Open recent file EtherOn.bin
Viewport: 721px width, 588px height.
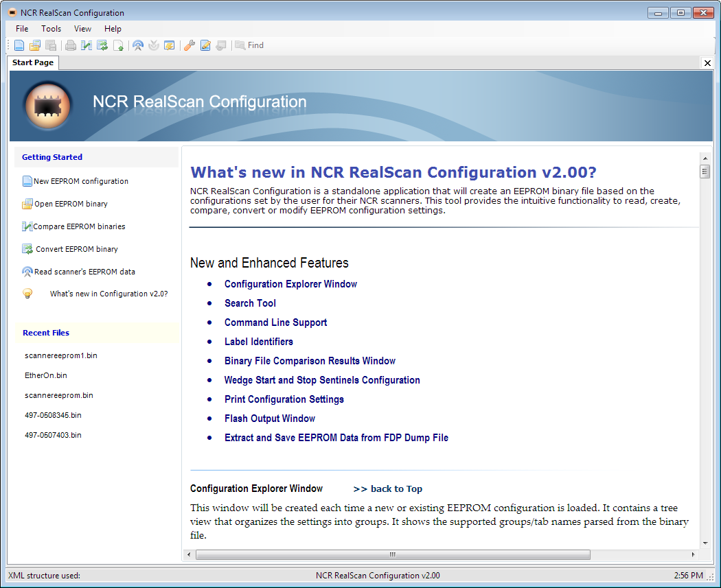point(45,375)
